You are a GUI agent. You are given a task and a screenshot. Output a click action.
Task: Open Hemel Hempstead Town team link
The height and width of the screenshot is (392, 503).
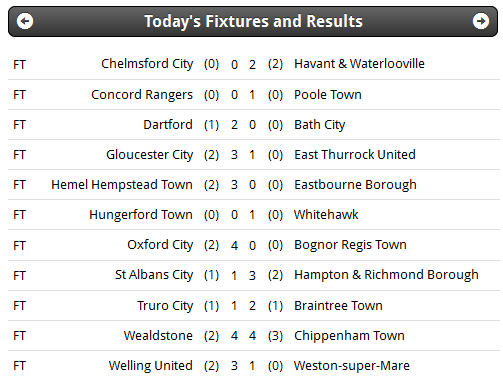[122, 185]
